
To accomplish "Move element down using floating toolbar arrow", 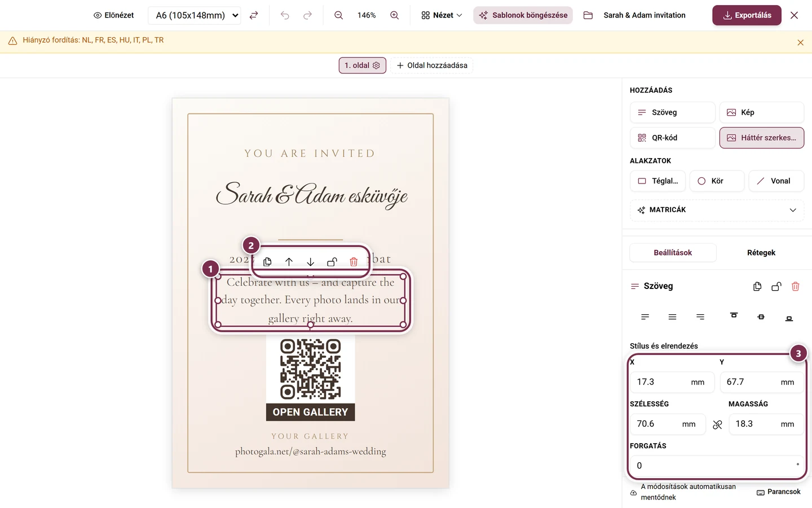I will tap(311, 262).
